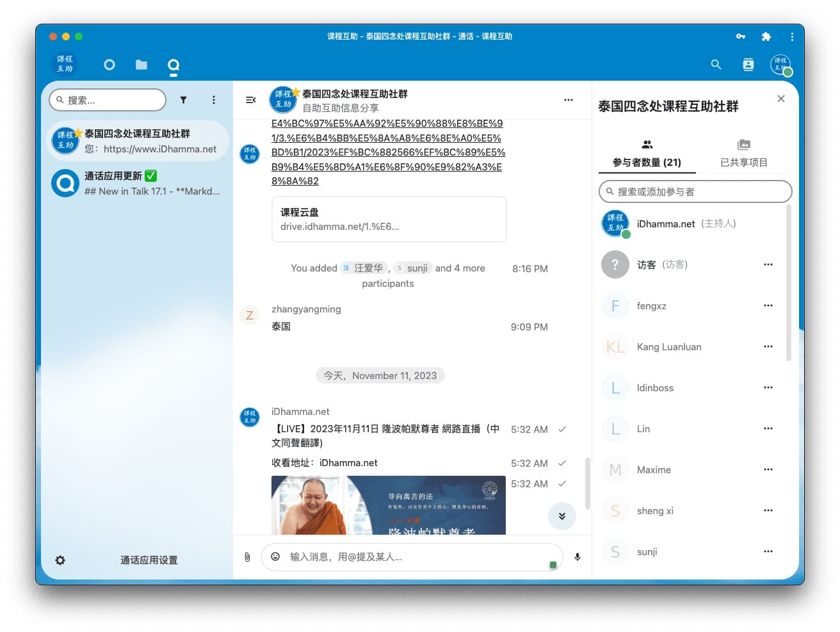840x632 pixels.
Task: Open the 访客 participant options menu
Action: 768,264
